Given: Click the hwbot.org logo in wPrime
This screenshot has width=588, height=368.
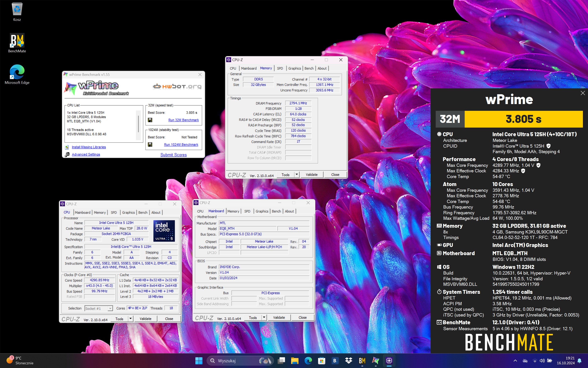Looking at the screenshot, I should (177, 86).
